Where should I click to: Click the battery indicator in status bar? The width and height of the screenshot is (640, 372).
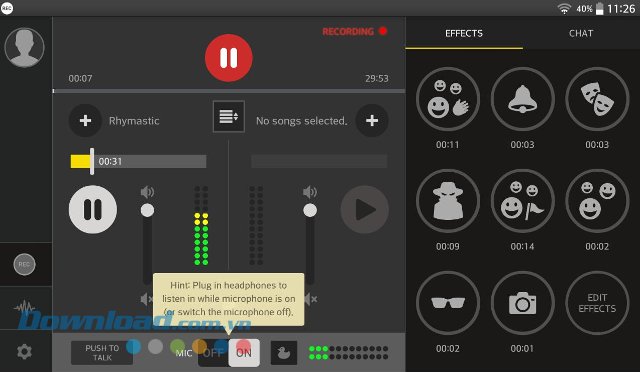(599, 9)
